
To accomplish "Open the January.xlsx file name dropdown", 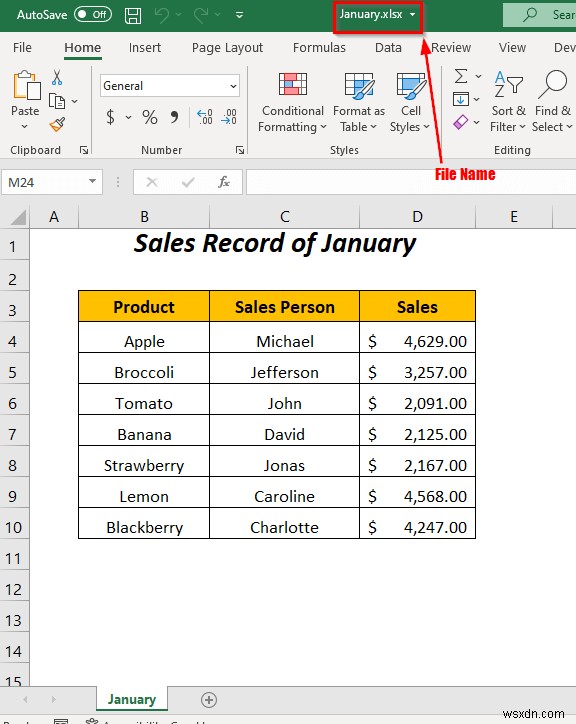I will (412, 14).
